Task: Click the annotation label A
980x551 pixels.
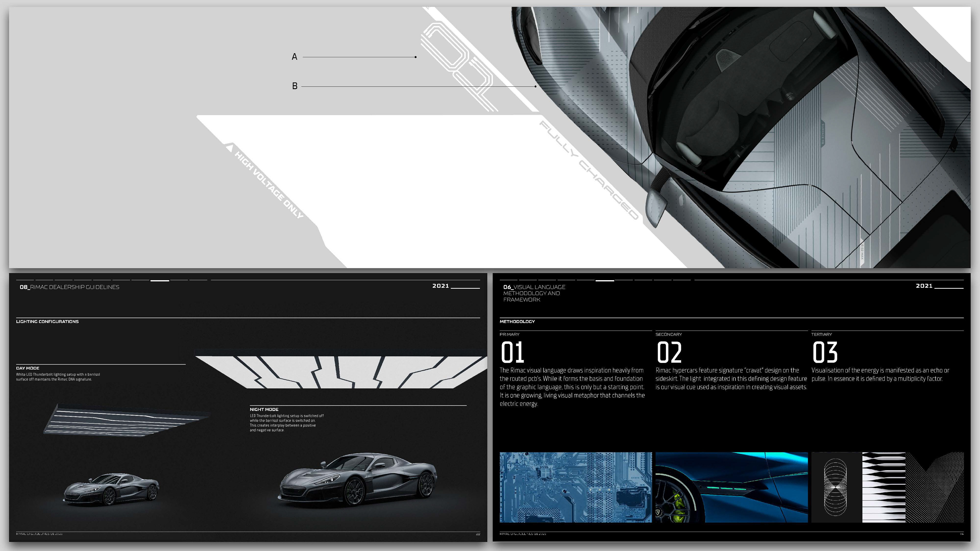Action: tap(295, 57)
